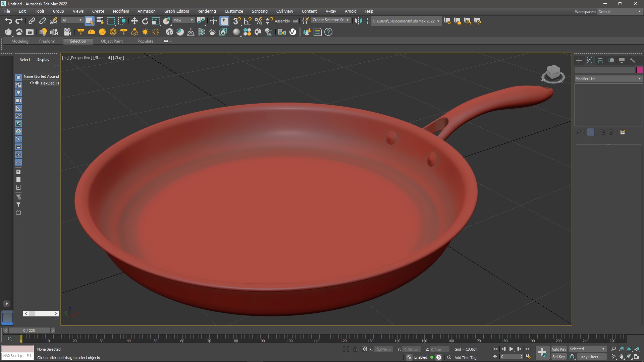The height and width of the screenshot is (362, 644).
Task: Open the project path dropdown
Action: [x=406, y=21]
